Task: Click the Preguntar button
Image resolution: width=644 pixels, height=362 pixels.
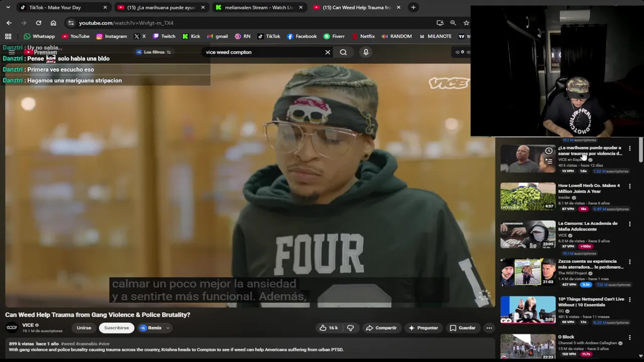Action: click(423, 328)
